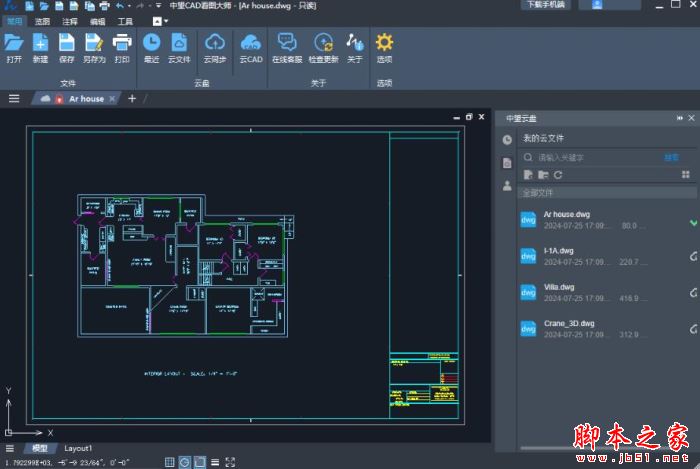Open the hamburger menu beside file tabs

pos(14,98)
